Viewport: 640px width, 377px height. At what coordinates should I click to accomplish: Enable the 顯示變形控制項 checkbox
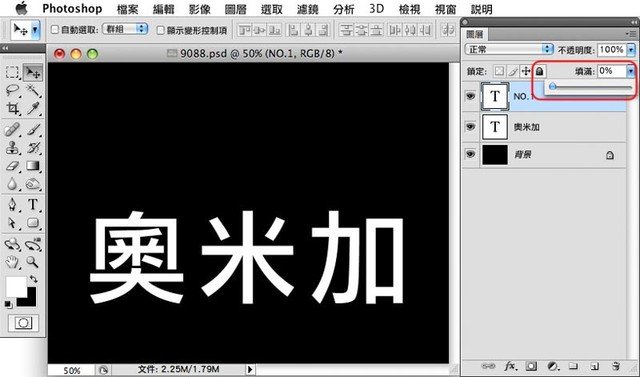161,30
